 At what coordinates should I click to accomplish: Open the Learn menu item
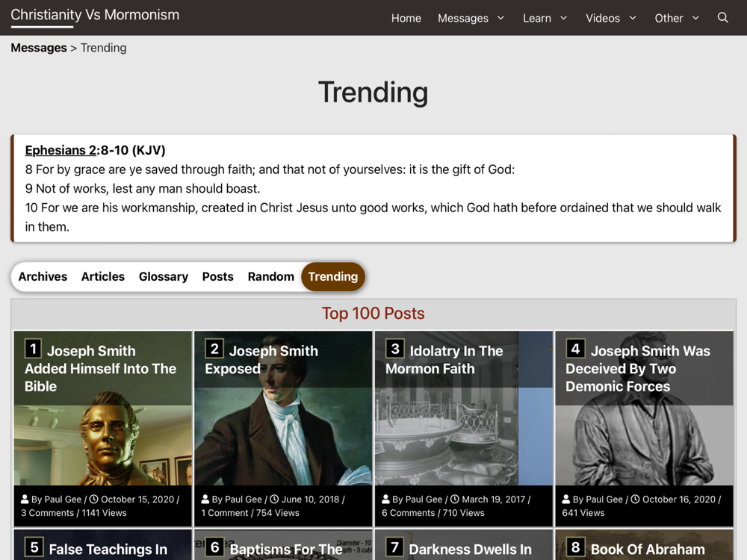pos(537,18)
